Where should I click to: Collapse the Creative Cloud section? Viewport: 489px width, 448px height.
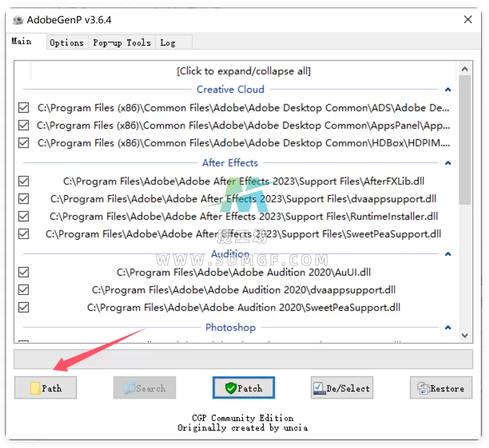[x=448, y=90]
